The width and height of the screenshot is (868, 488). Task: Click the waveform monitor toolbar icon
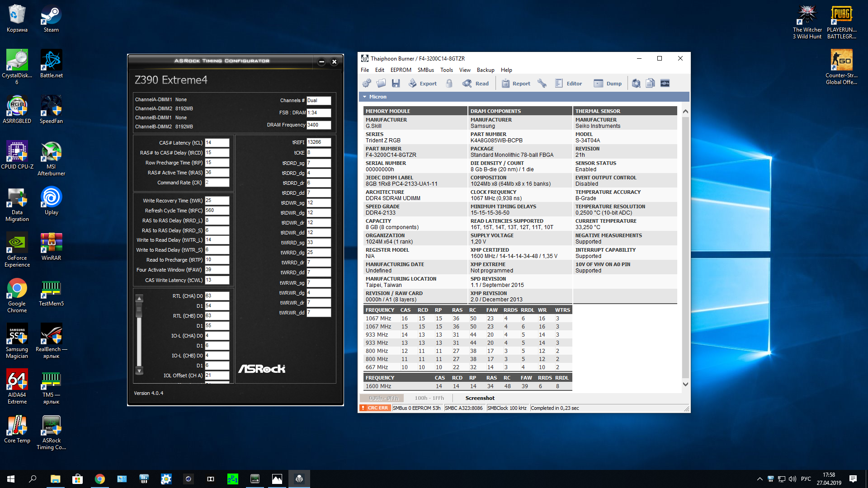(665, 83)
